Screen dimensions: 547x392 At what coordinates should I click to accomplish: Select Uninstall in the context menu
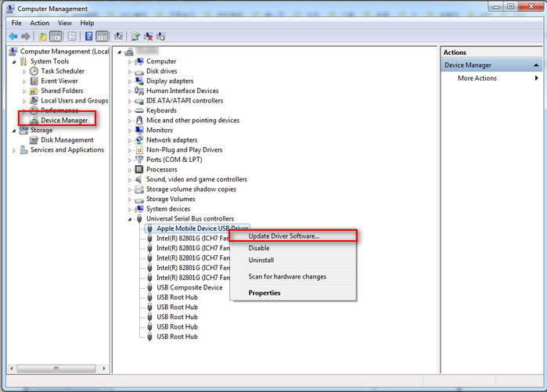click(x=261, y=260)
